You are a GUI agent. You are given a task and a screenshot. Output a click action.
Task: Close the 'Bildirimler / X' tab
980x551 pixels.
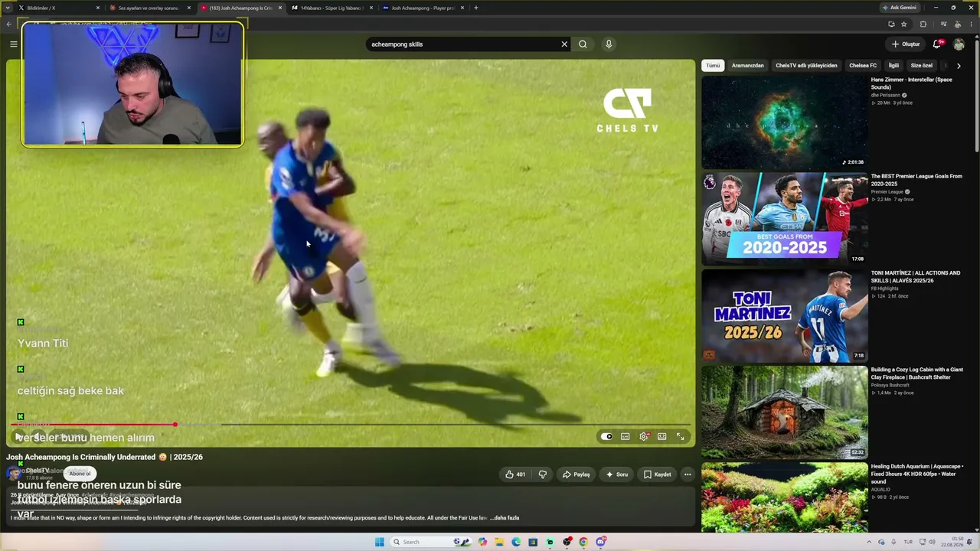[98, 8]
